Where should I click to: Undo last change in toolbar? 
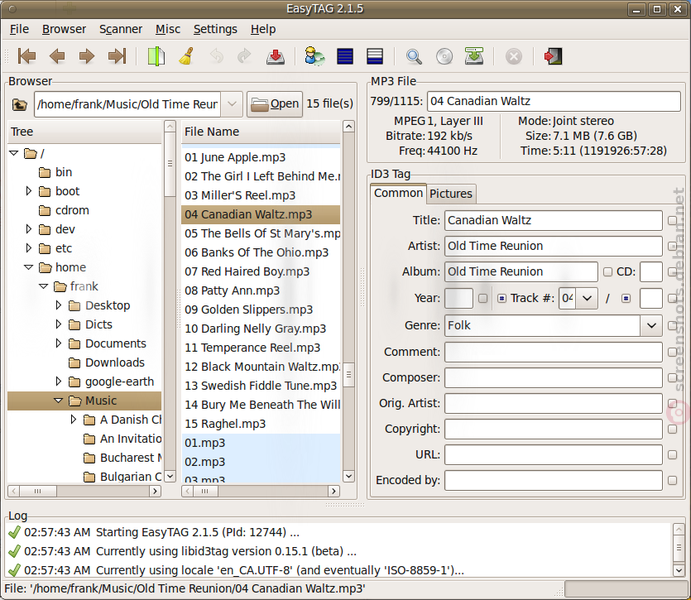pyautogui.click(x=216, y=56)
